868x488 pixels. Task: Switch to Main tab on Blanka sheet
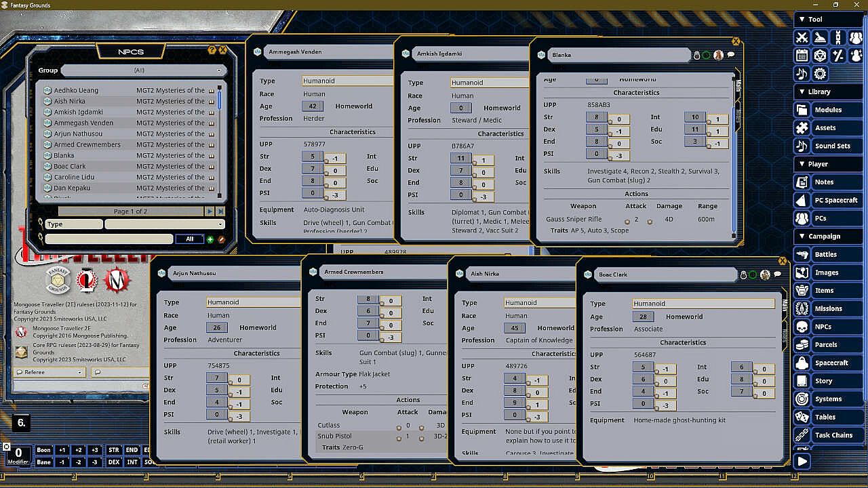click(737, 85)
